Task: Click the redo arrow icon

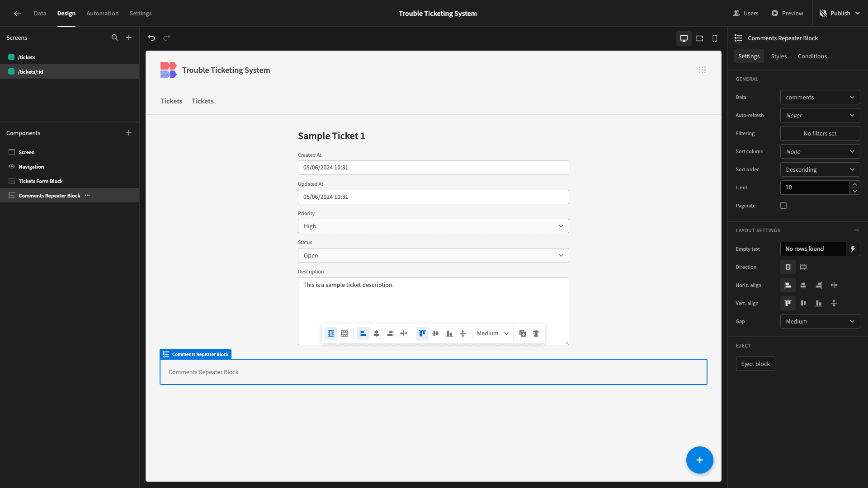Action: point(167,38)
